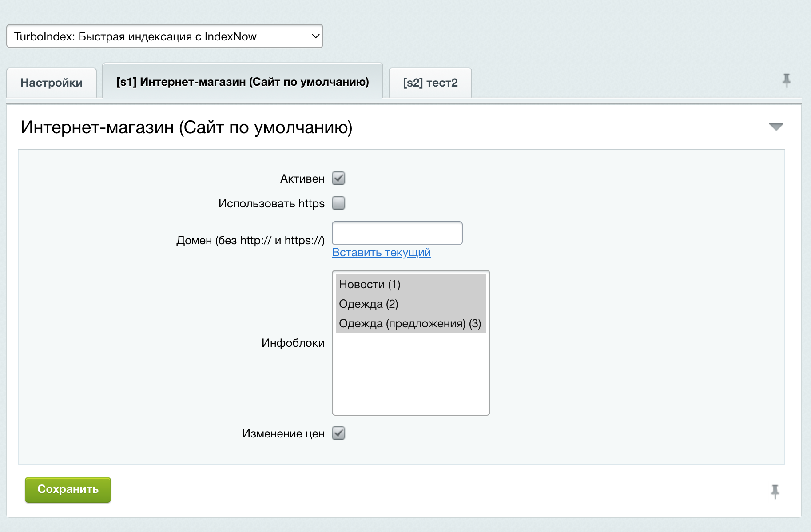Enable the Использовать https checkbox
Viewport: 811px width, 532px height.
[x=338, y=203]
